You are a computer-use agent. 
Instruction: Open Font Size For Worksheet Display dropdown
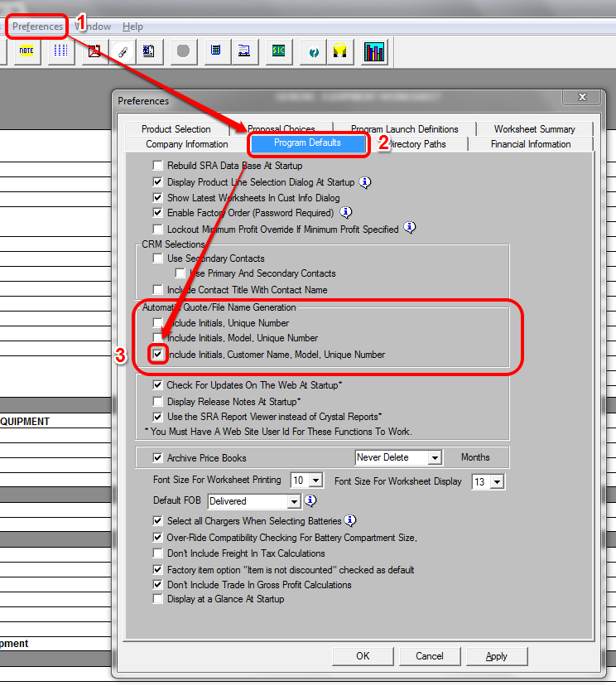tap(497, 481)
